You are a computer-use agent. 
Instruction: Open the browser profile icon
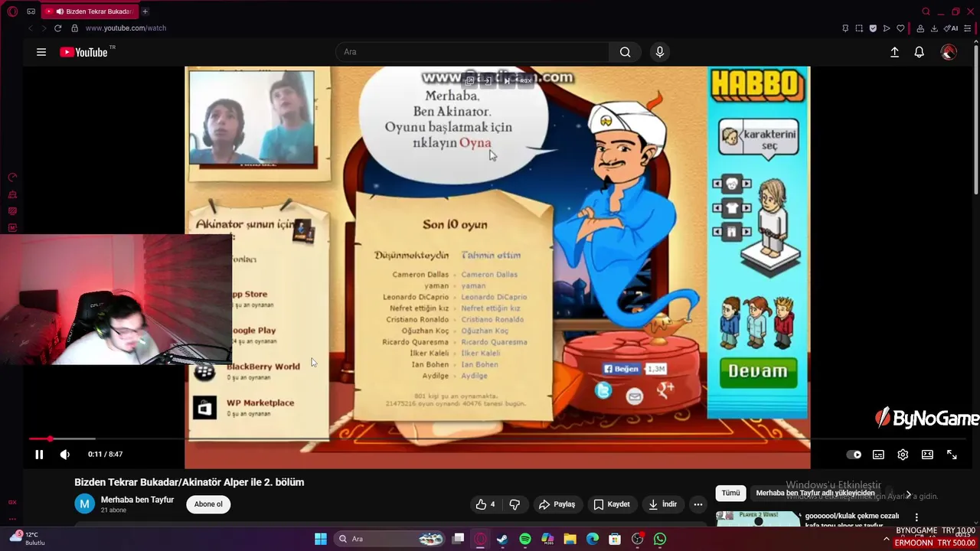point(920,28)
